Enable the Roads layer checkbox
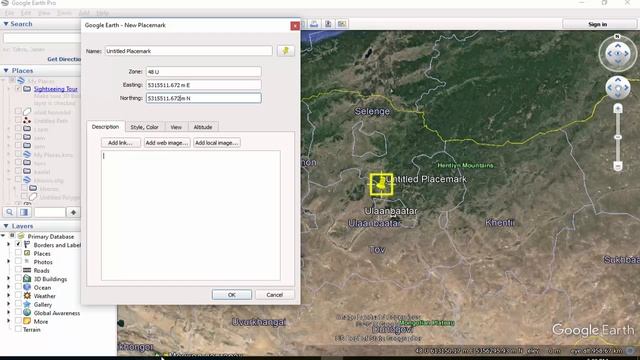 [x=18, y=270]
